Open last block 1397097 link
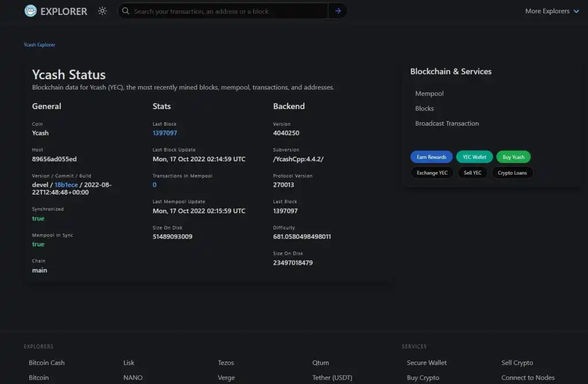Image resolution: width=588 pixels, height=384 pixels. tap(165, 133)
